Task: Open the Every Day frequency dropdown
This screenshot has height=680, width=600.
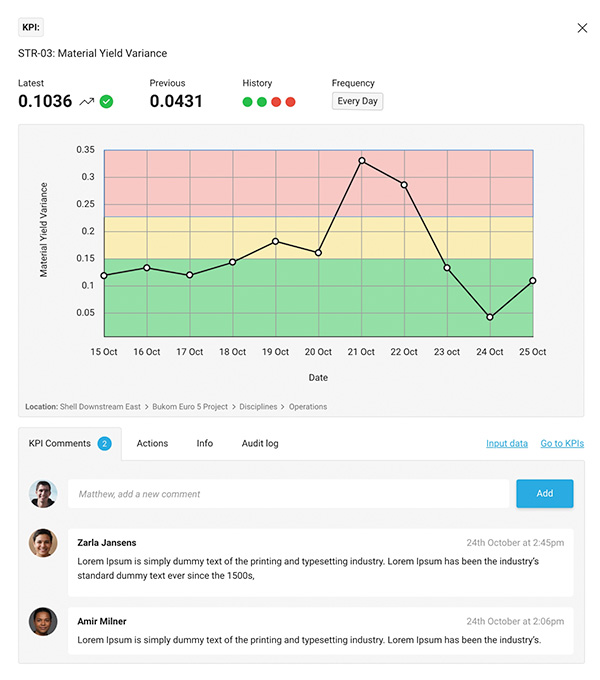Action: pos(357,101)
